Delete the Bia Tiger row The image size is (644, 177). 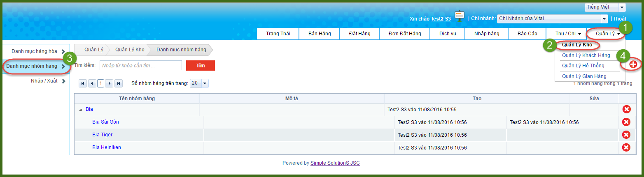[626, 135]
